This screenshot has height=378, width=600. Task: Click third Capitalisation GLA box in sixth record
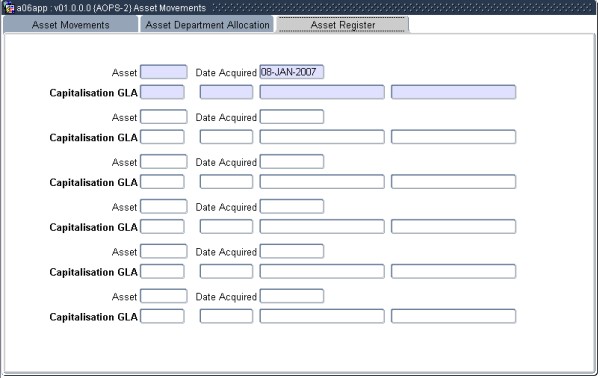pos(322,316)
